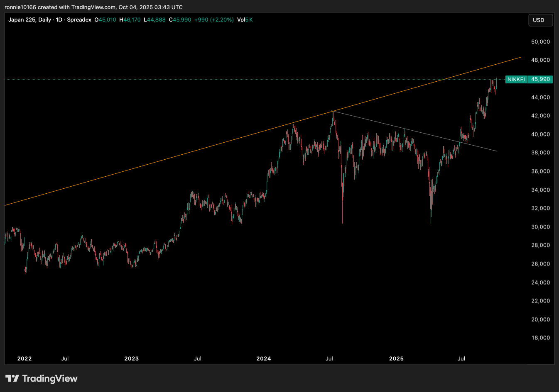The height and width of the screenshot is (392, 559).
Task: Click the 2023 label on time axis
Action: click(x=132, y=358)
